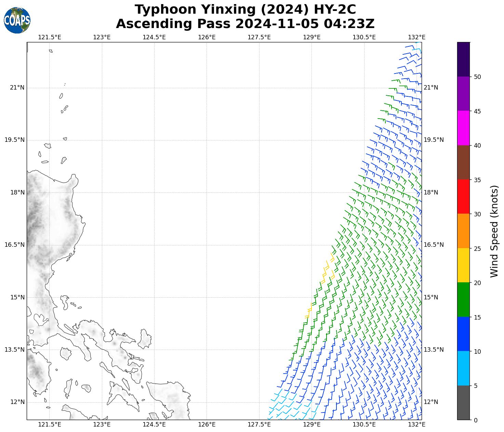Viewport: 504px width, 432px height.
Task: Click the 21°N label on left axis
Action: point(17,87)
